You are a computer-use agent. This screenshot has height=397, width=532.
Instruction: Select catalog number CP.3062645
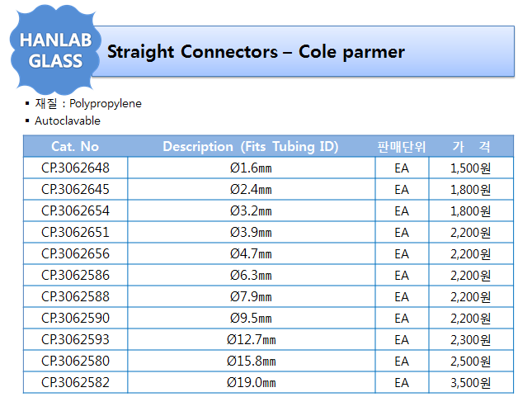75,189
